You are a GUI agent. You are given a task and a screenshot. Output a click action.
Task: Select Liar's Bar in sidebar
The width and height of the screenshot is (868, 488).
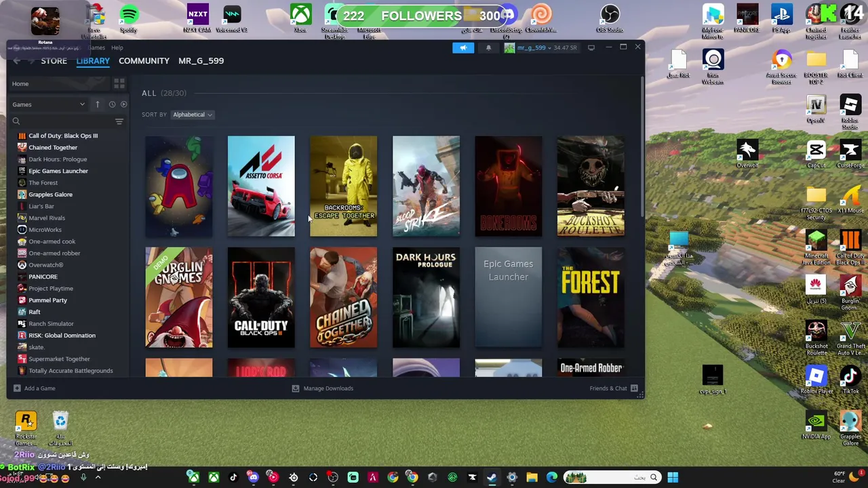pos(41,206)
